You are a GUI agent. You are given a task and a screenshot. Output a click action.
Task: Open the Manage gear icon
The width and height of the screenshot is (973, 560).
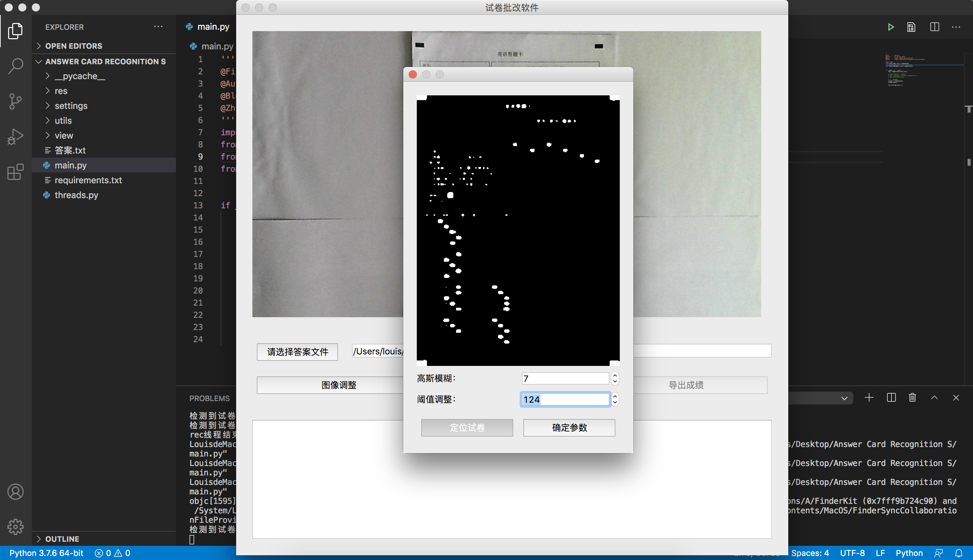pos(15,527)
